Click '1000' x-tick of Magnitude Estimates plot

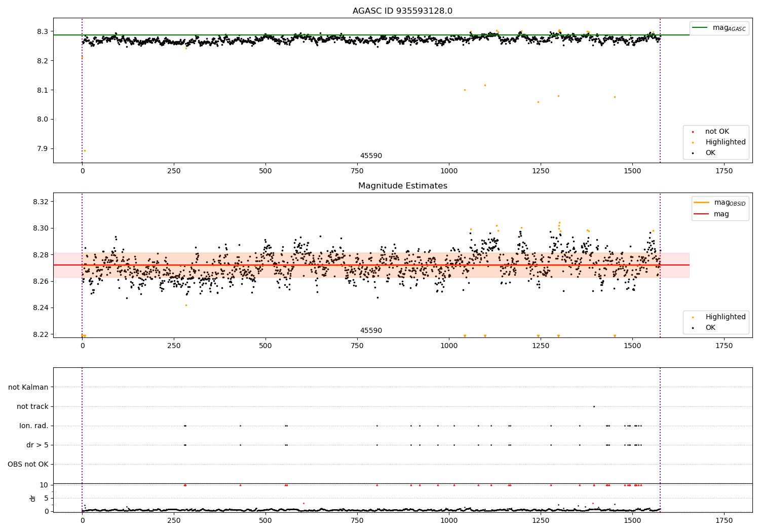[449, 346]
